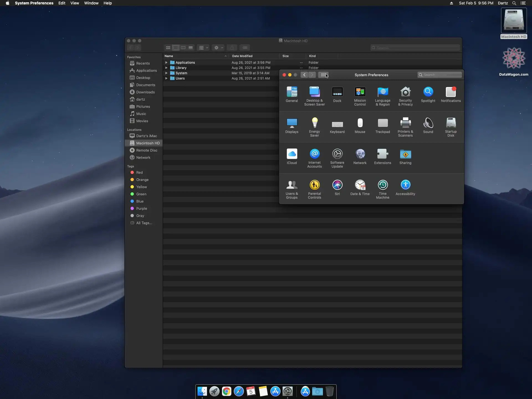The width and height of the screenshot is (532, 399).
Task: Expand the Users folder disclosure triangle
Action: click(x=166, y=78)
